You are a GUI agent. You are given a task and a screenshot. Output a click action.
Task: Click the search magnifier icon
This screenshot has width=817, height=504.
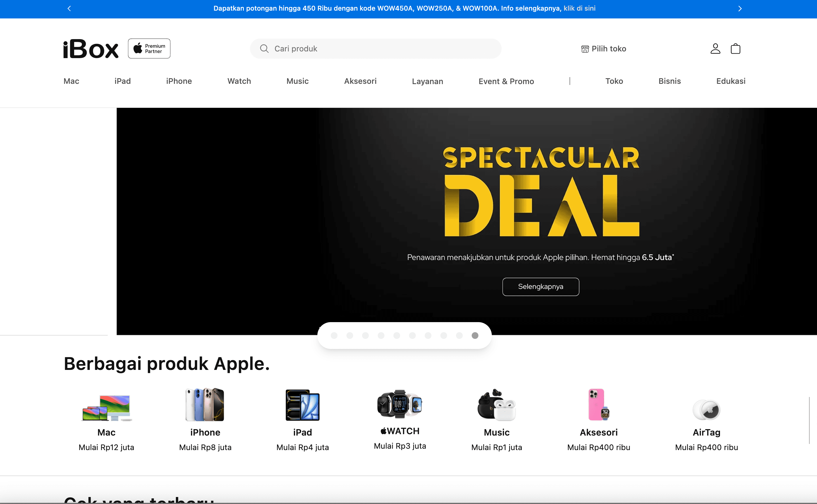pos(264,49)
